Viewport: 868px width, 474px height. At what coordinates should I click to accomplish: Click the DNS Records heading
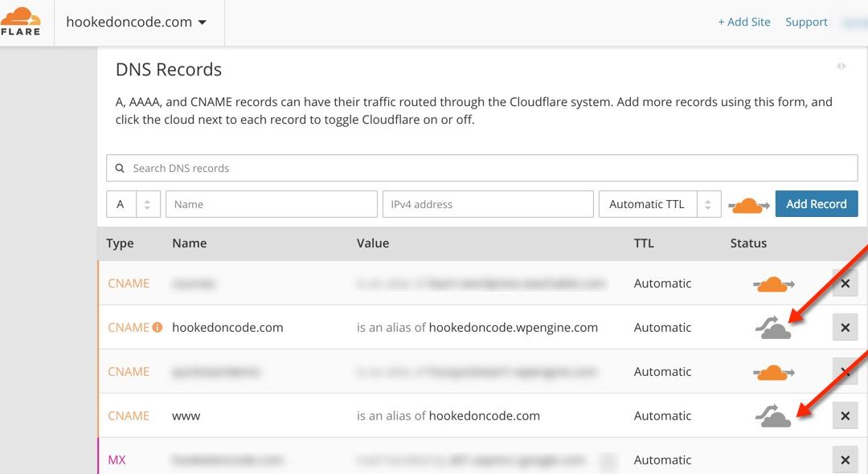coord(168,70)
